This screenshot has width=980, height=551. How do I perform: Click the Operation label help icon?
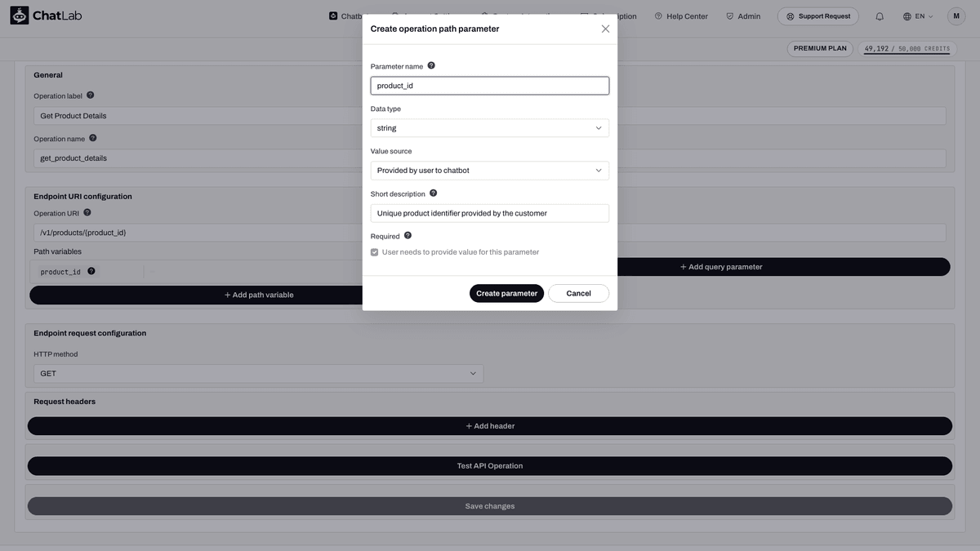pyautogui.click(x=90, y=96)
